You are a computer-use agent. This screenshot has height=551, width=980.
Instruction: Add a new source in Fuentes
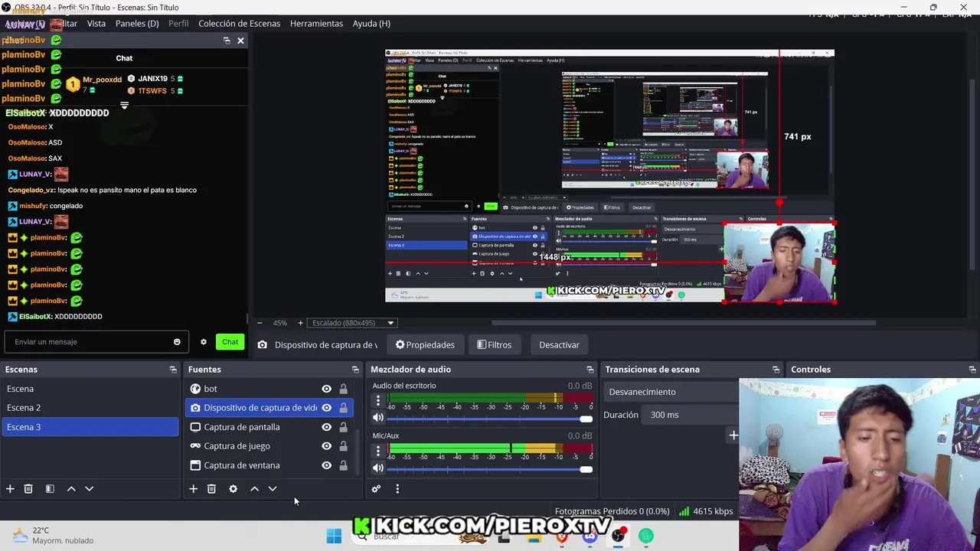(194, 488)
